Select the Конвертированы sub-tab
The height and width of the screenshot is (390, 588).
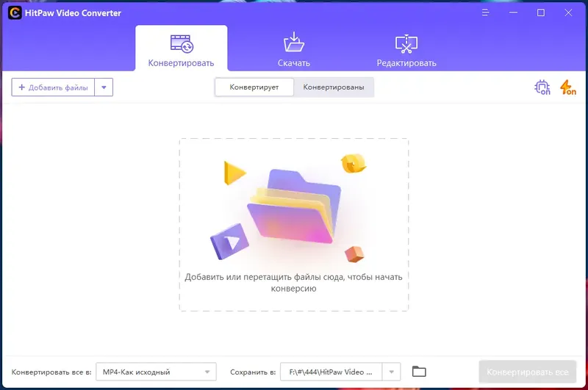(x=334, y=87)
